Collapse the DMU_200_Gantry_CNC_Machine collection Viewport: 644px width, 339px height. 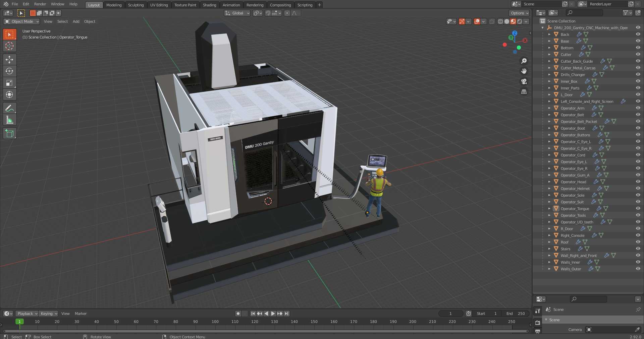point(542,27)
